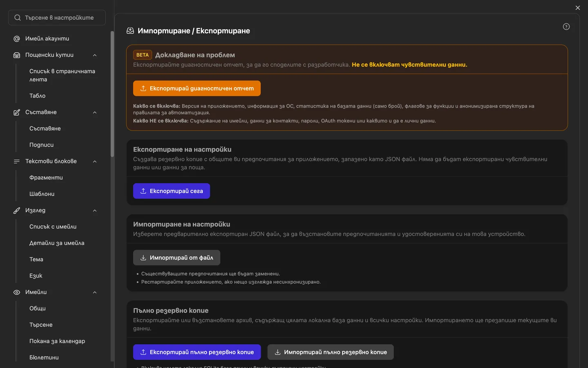Click Експортирай диагностичен отчет orange button
The width and height of the screenshot is (588, 368).
click(197, 88)
